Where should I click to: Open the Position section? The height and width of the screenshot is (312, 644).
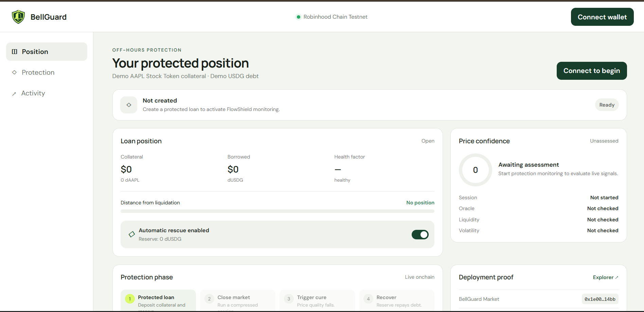47,52
